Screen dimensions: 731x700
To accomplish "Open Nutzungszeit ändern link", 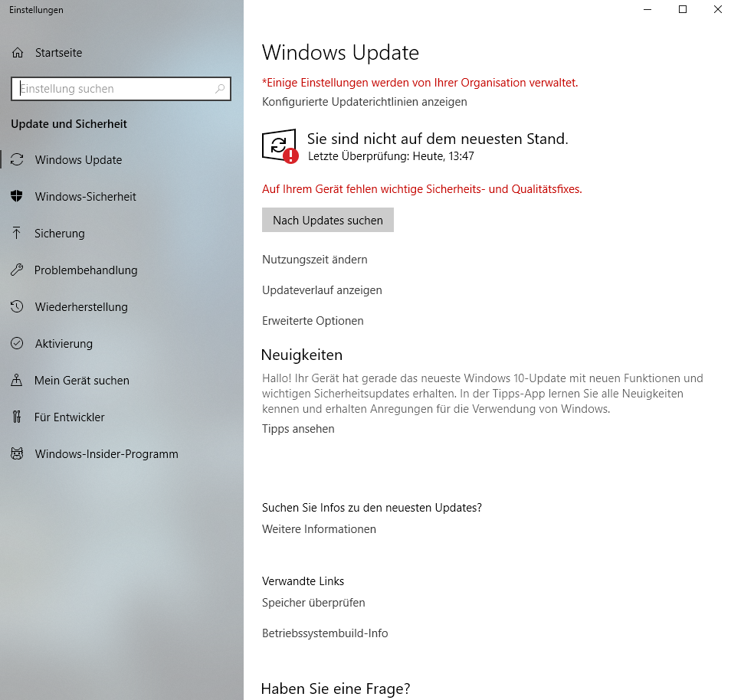I will coord(315,260).
